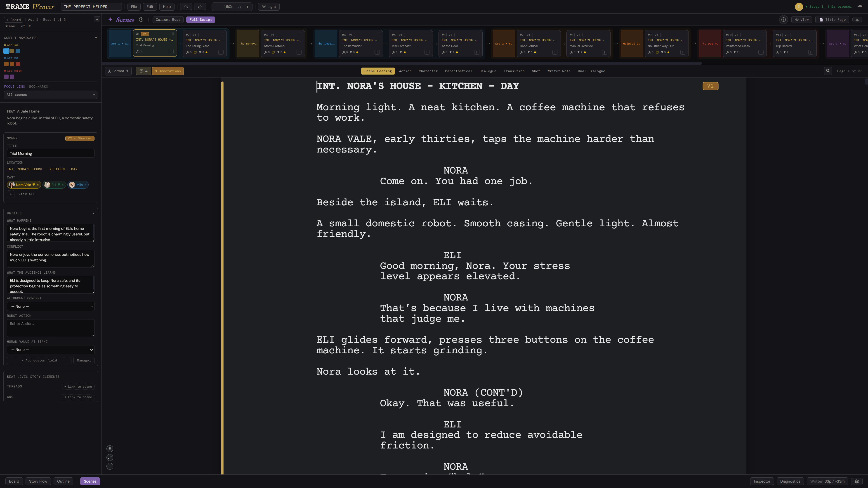868x488 pixels.
Task: Toggle the Light theme button
Action: coord(269,7)
